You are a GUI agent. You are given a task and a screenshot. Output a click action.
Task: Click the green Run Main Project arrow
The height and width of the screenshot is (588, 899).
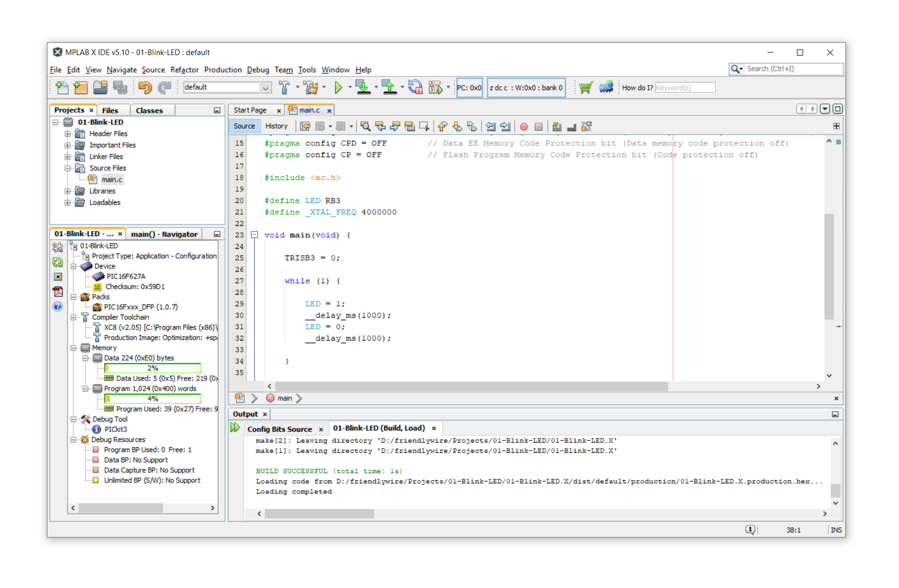(338, 88)
